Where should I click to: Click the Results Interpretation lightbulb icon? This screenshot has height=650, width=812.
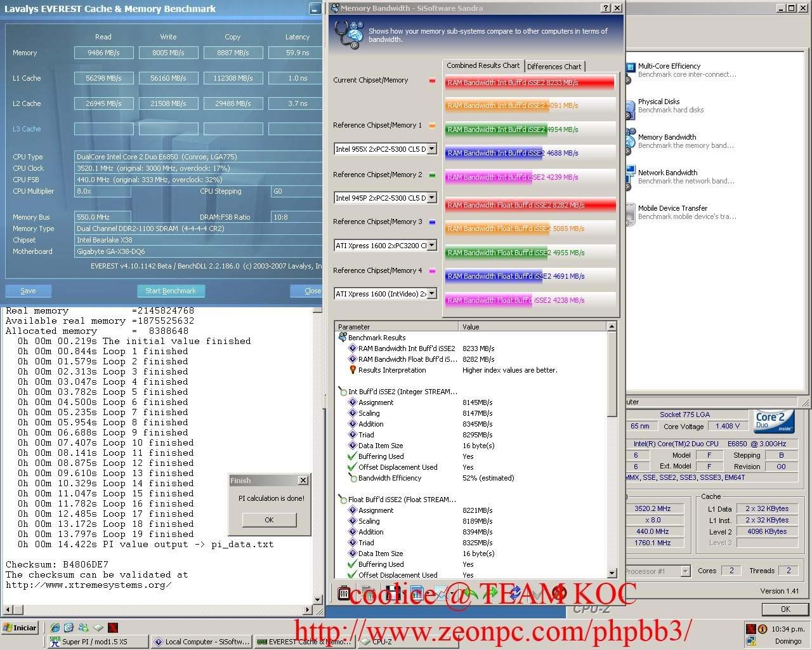click(x=353, y=370)
